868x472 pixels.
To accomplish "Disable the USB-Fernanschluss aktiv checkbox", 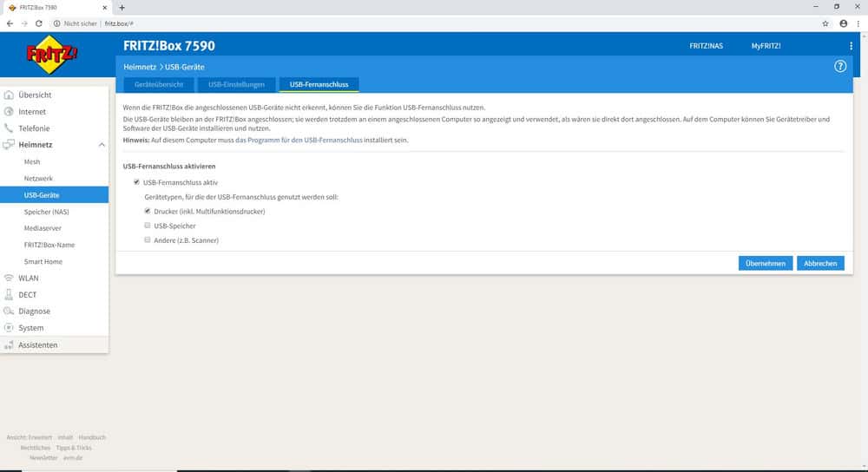I will click(135, 183).
